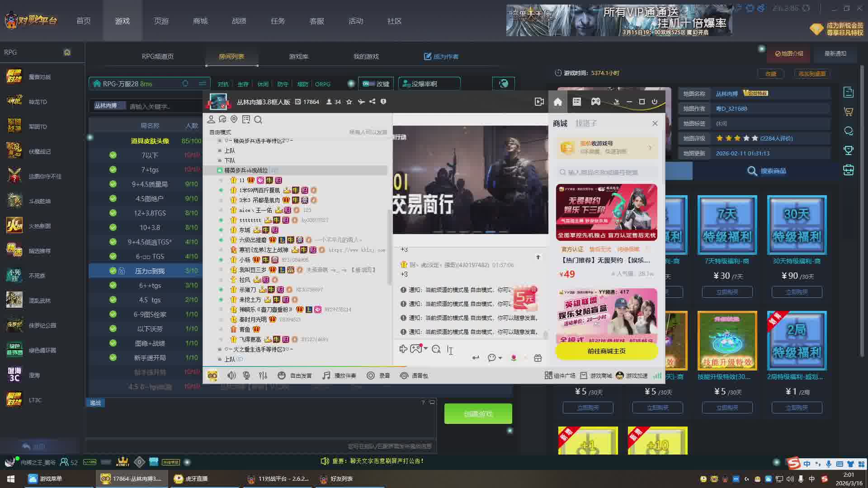Click the mixer settings icon in voice bar
This screenshot has height=488, width=868.
pyautogui.click(x=263, y=375)
